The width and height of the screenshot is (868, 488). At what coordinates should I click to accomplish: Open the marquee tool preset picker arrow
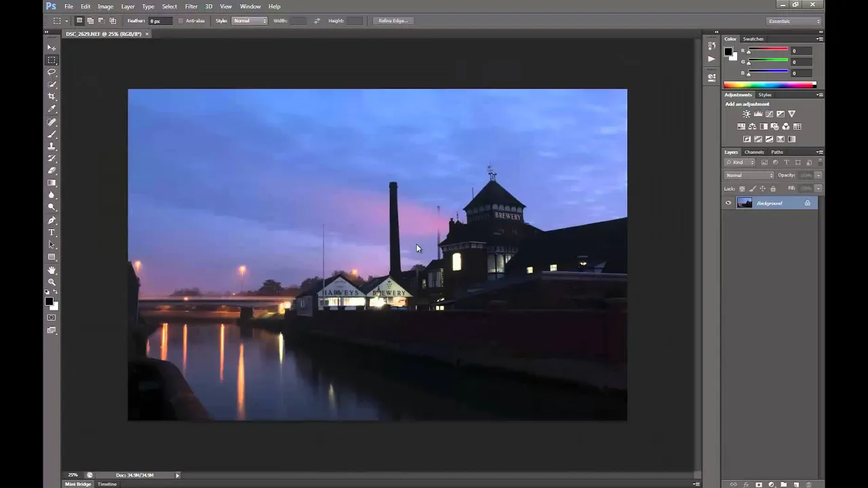coord(66,21)
